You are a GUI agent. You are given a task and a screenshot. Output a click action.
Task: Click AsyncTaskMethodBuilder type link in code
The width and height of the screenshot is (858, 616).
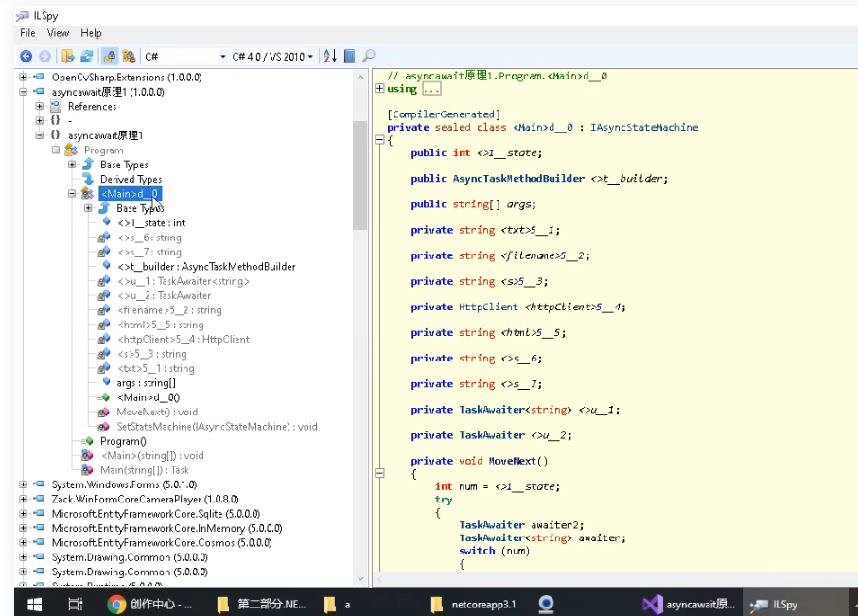click(x=518, y=179)
